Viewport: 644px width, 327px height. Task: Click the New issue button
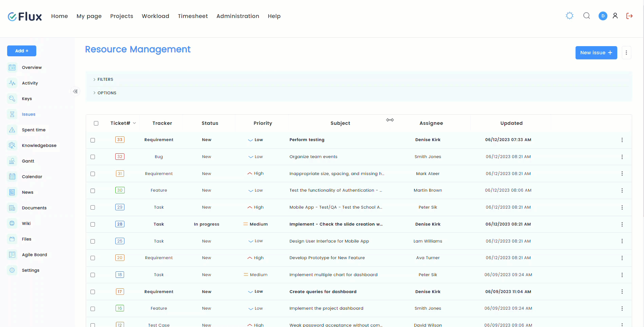[x=596, y=53]
